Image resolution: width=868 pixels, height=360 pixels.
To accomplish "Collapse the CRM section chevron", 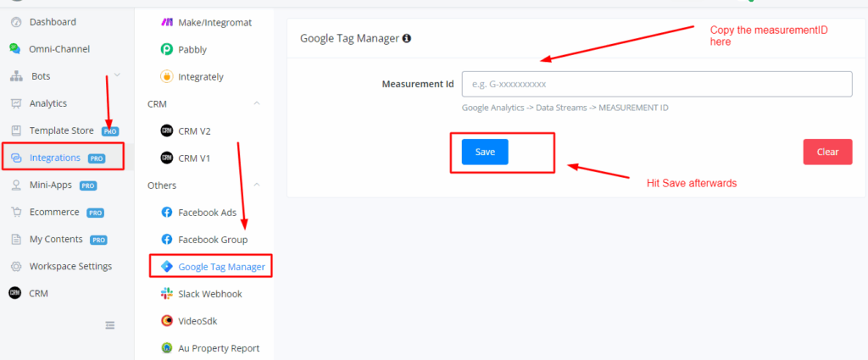I will 257,103.
